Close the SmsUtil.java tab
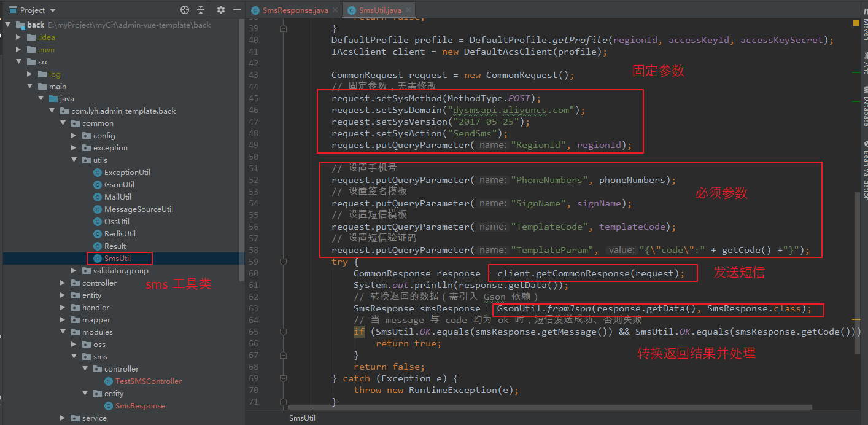The image size is (868, 425). pos(408,10)
